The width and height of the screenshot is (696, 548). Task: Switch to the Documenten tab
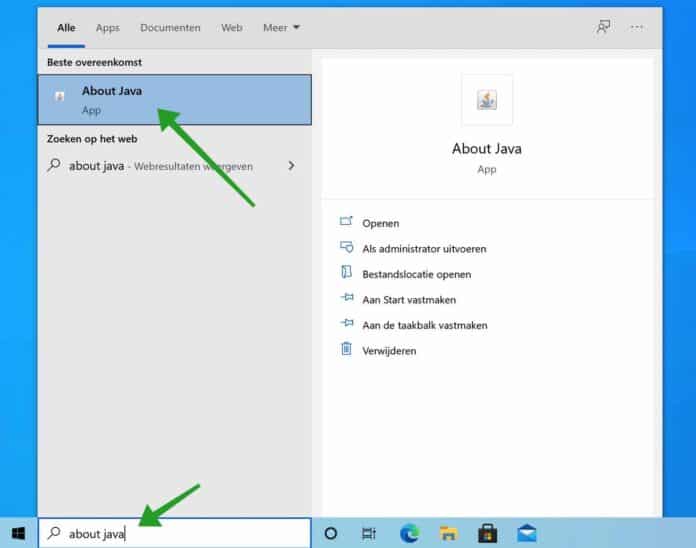(170, 28)
